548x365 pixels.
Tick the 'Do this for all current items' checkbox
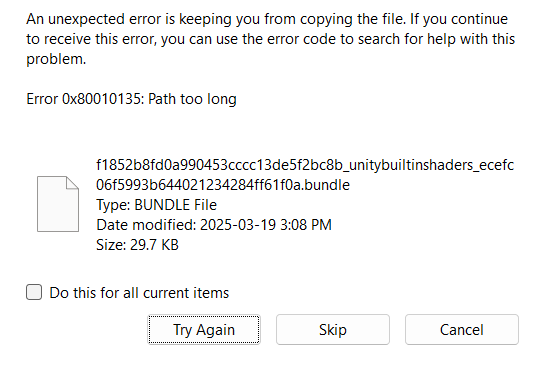tap(34, 292)
